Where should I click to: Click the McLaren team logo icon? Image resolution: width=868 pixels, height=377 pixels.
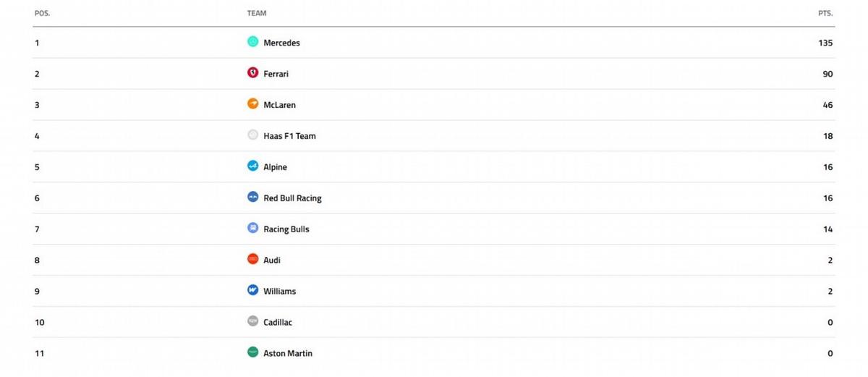252,104
